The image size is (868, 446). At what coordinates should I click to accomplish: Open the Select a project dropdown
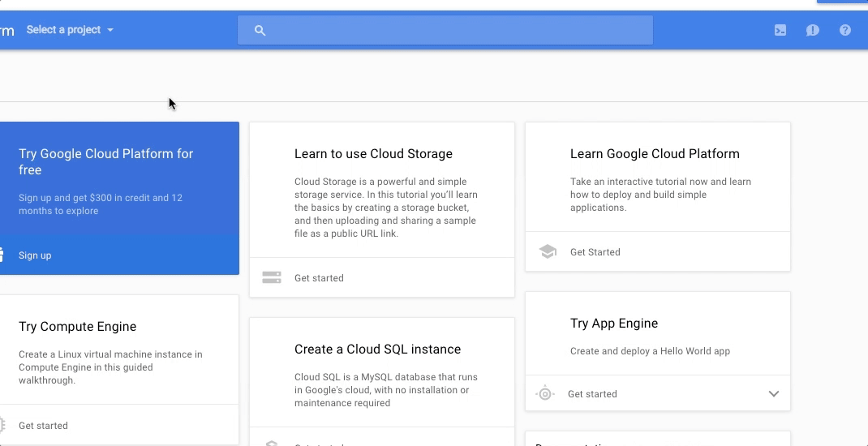pos(70,30)
